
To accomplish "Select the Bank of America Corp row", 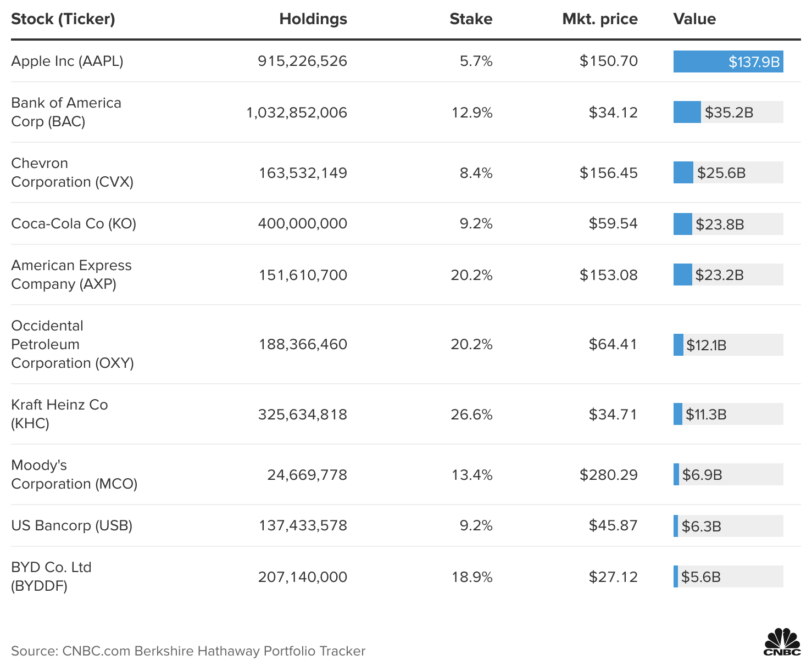I will pos(66,112).
